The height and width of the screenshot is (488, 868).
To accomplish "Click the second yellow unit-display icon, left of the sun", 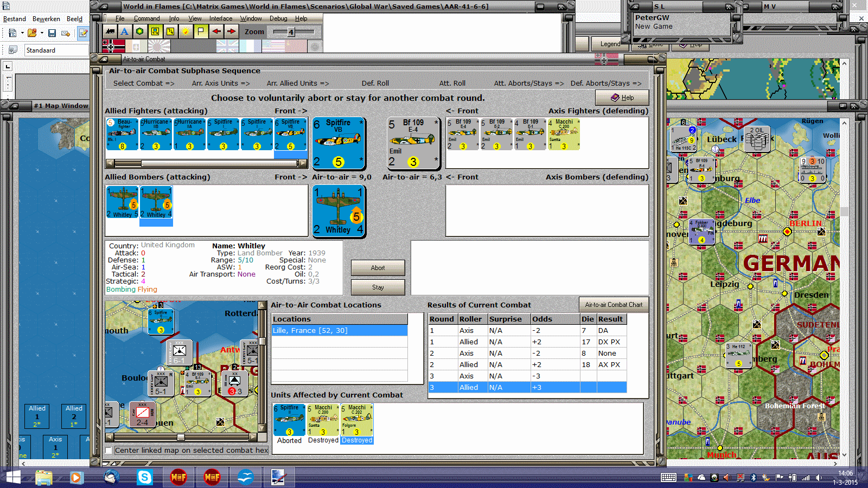I will click(170, 31).
